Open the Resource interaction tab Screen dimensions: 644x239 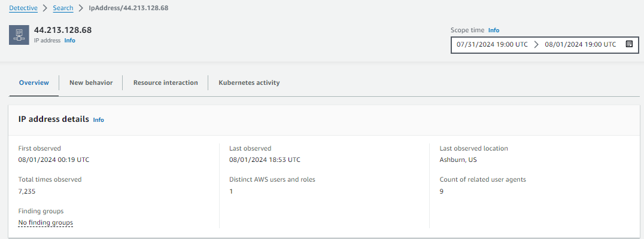pyautogui.click(x=166, y=83)
